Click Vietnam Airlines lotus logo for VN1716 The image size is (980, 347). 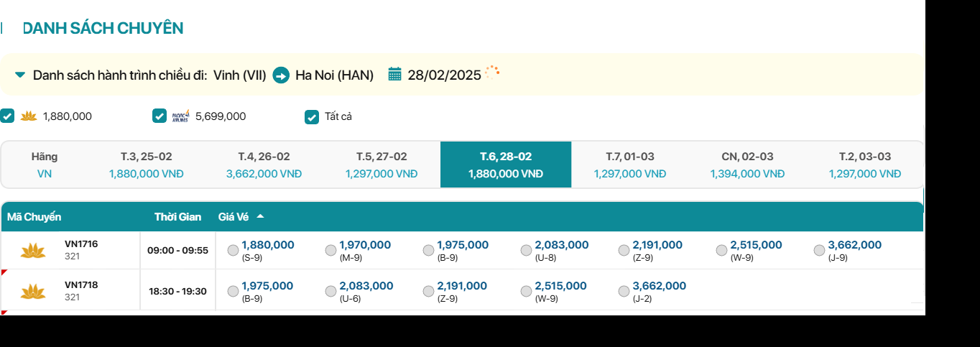(33, 251)
